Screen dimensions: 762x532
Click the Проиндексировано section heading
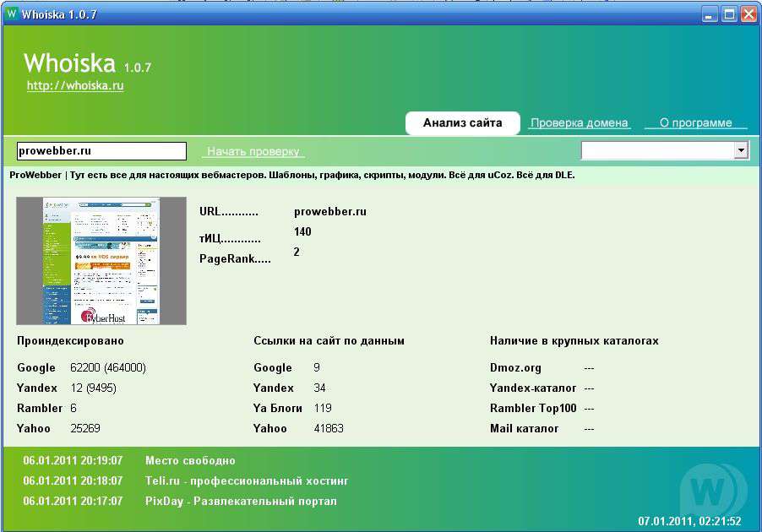[70, 341]
